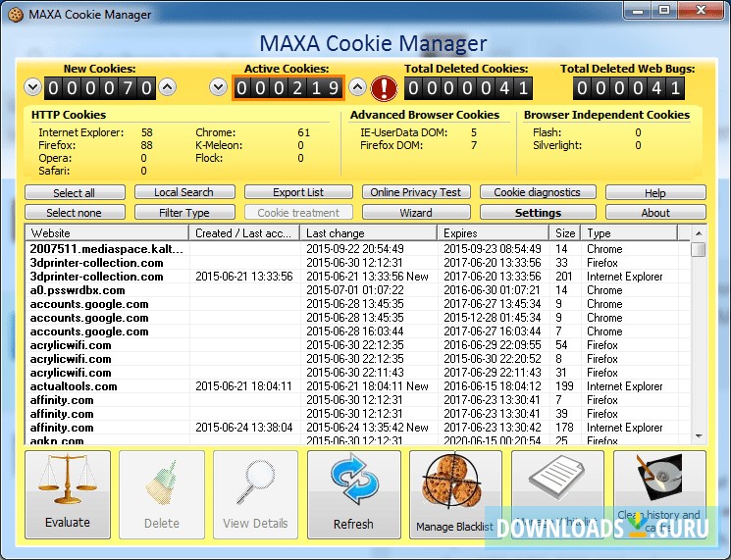The image size is (731, 560).
Task: Open the Filter Type button
Action: [x=184, y=213]
